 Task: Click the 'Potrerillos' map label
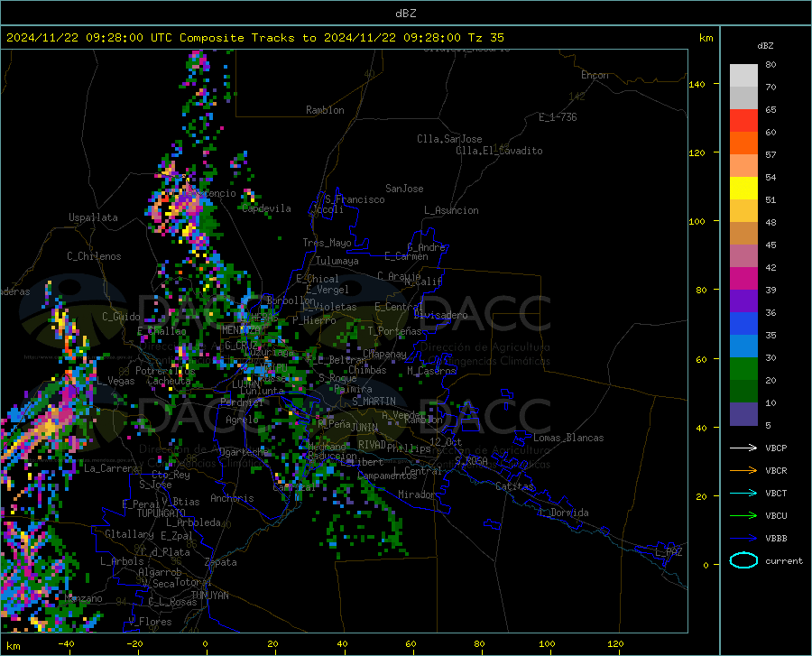tap(165, 371)
